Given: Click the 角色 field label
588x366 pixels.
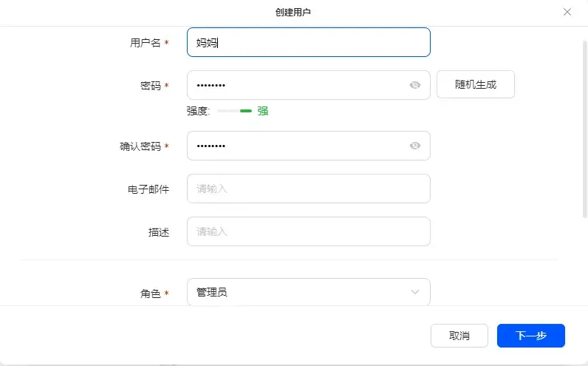Looking at the screenshot, I should pos(150,294).
